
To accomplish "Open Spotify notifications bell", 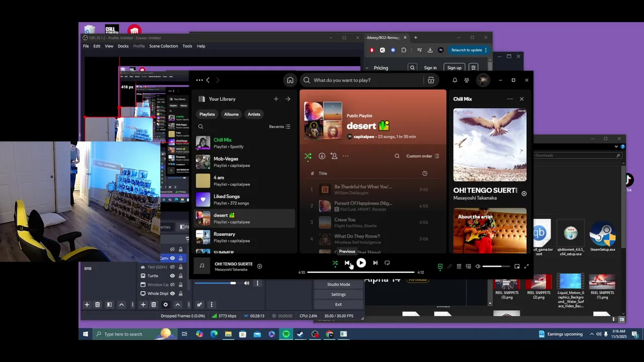I will [x=455, y=80].
